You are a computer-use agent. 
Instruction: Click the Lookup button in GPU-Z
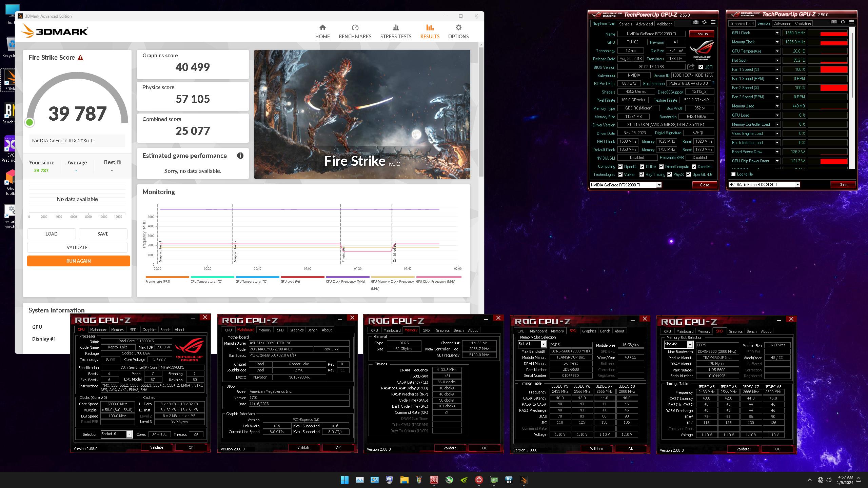(702, 34)
